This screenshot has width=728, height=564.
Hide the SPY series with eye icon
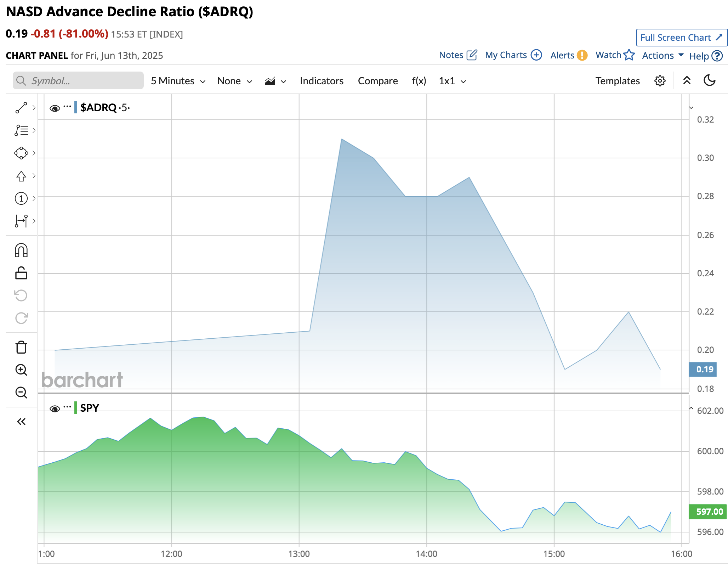[x=55, y=408]
